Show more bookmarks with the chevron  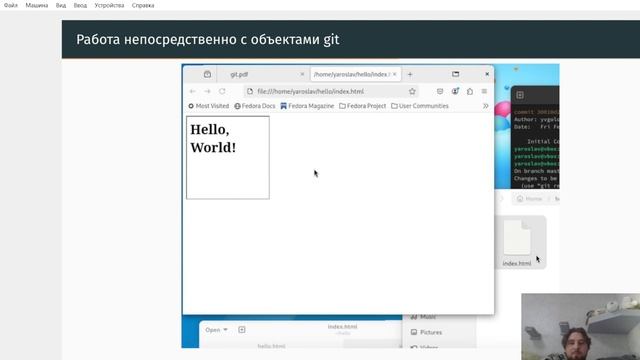click(x=485, y=106)
